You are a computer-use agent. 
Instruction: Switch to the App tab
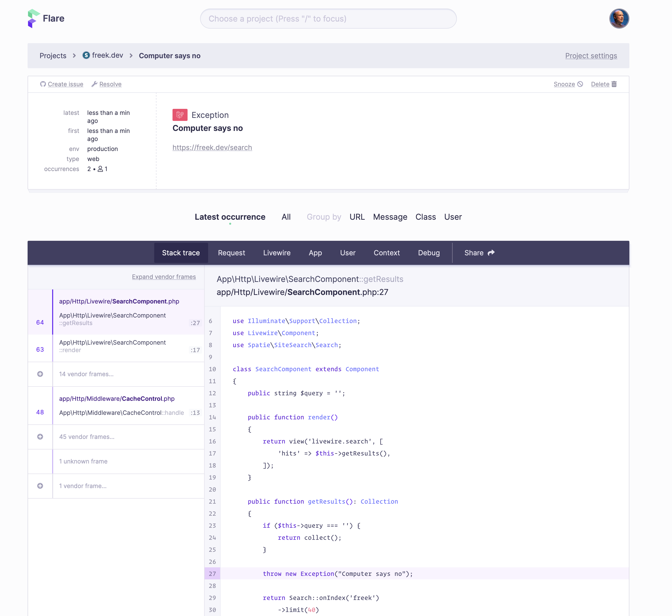point(315,253)
